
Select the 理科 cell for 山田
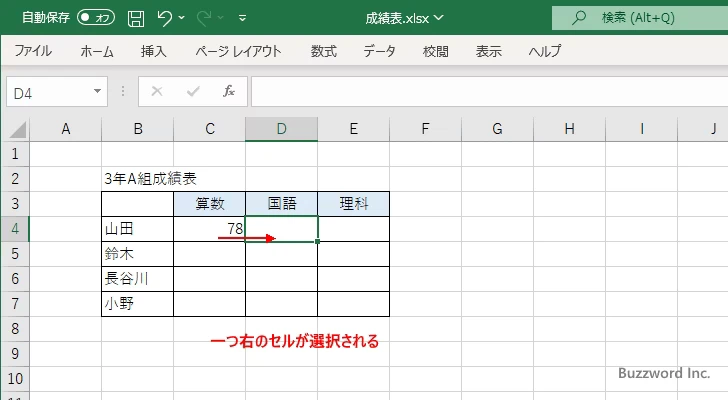pyautogui.click(x=353, y=229)
